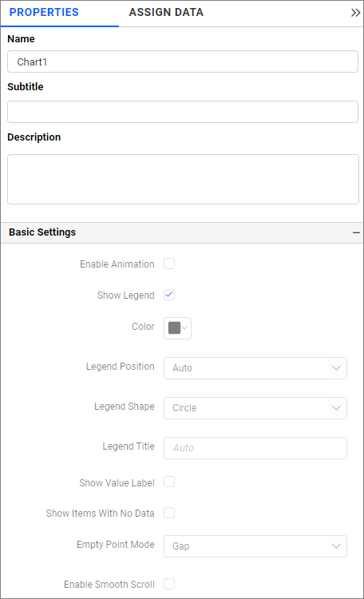Focus the Subtitle text box

pyautogui.click(x=183, y=112)
